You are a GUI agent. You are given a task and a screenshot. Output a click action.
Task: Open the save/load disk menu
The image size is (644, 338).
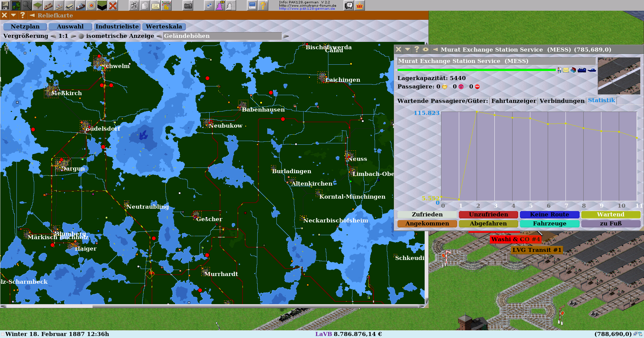point(5,5)
